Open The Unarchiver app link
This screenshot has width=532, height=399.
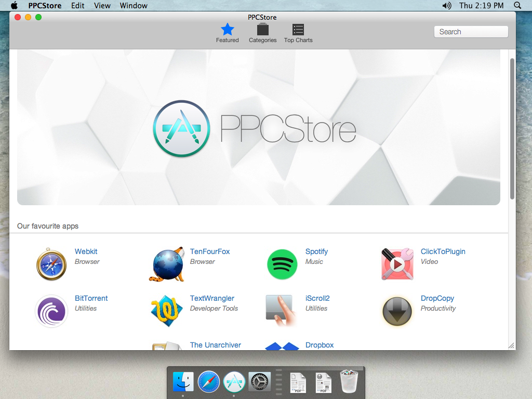tap(216, 345)
